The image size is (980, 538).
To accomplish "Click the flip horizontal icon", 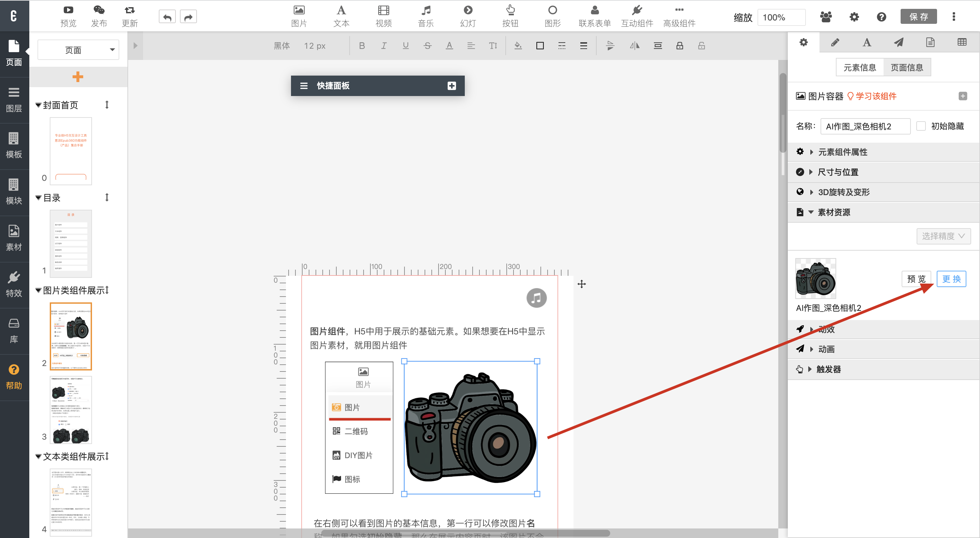I will (634, 46).
